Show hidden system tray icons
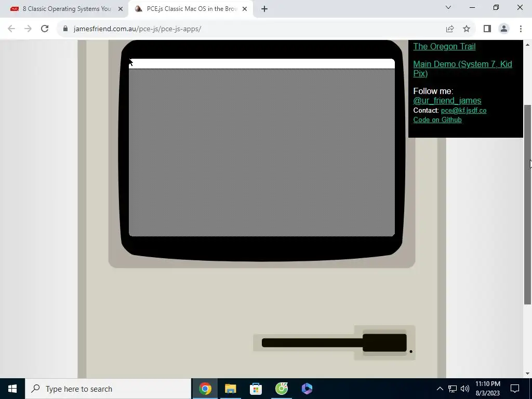 point(440,389)
